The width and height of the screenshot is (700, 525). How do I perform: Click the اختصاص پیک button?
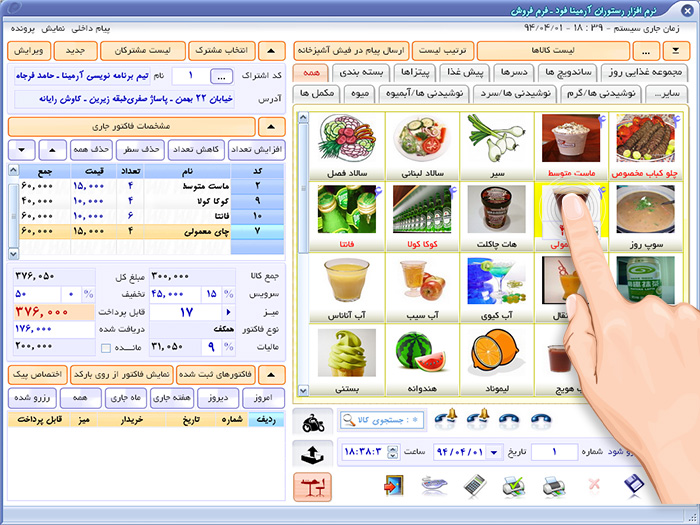point(38,375)
